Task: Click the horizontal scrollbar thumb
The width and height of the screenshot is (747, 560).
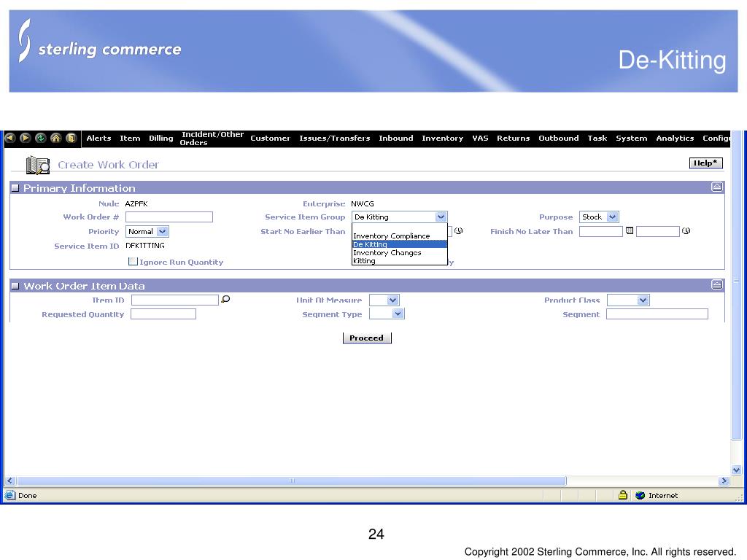Action: [x=292, y=481]
